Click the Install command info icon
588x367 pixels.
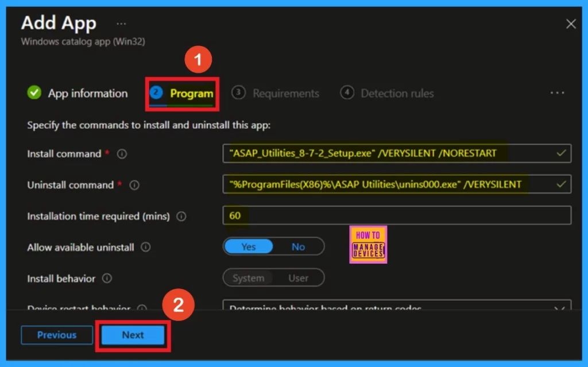(x=122, y=154)
